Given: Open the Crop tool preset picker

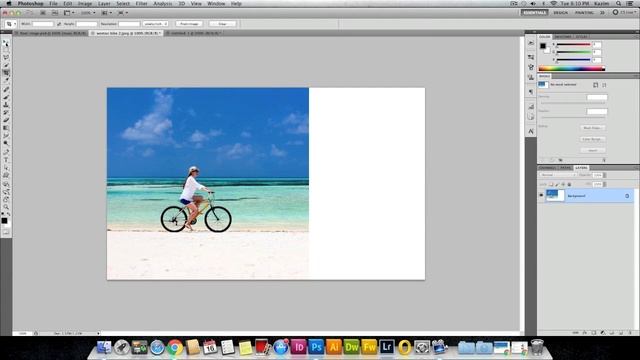Looking at the screenshot, I should tap(11, 24).
